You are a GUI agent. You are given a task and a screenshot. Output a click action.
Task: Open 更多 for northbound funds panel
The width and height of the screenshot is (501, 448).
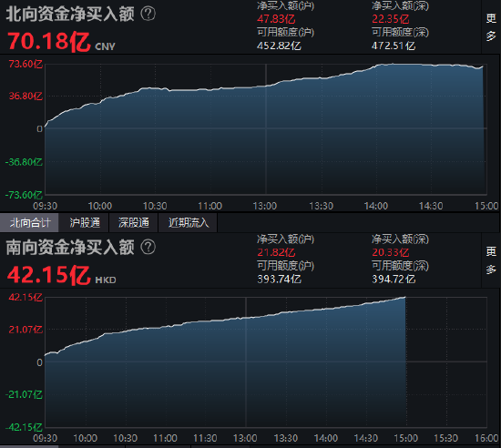tap(491, 27)
